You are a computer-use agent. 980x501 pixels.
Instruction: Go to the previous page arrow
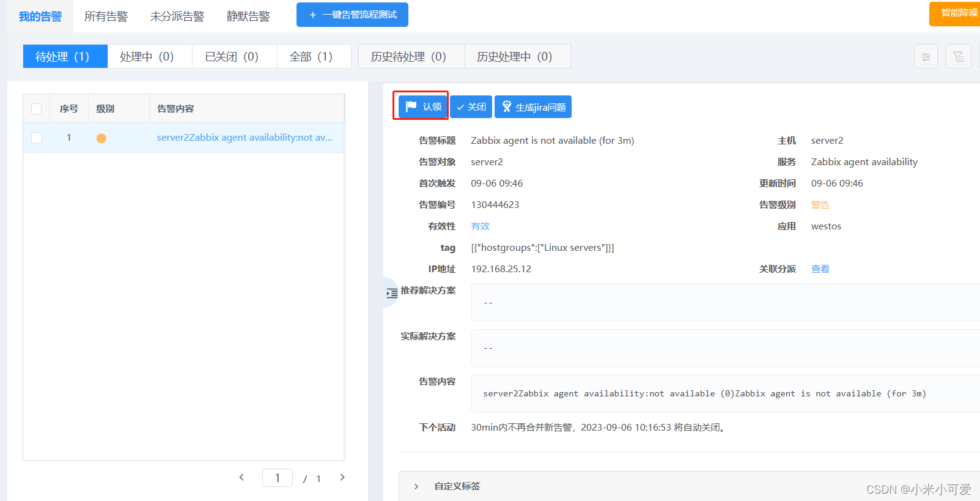(241, 477)
